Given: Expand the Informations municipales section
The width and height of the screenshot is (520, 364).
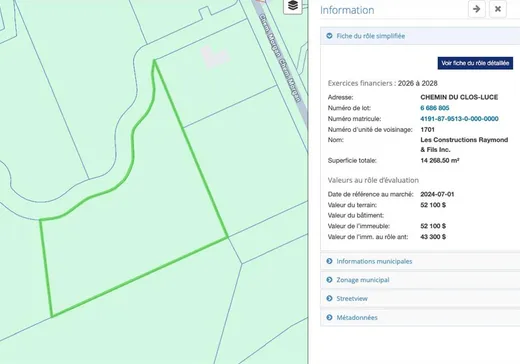Looking at the screenshot, I should (420, 261).
